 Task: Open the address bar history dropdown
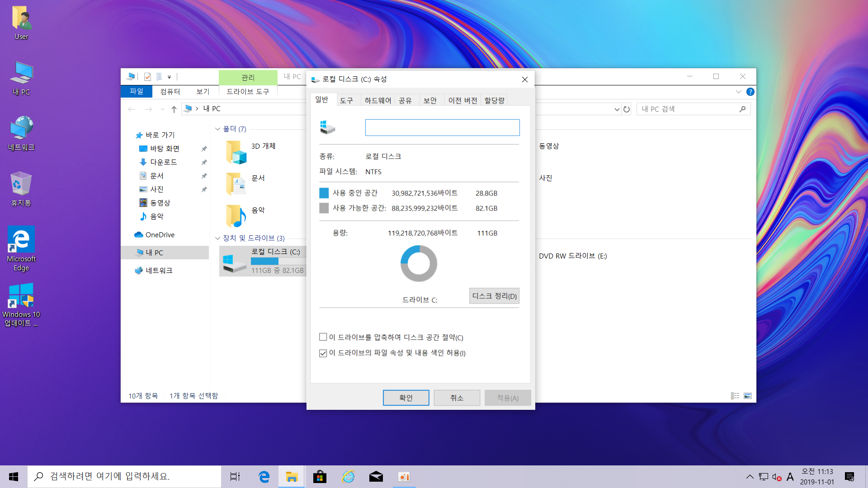pyautogui.click(x=617, y=109)
